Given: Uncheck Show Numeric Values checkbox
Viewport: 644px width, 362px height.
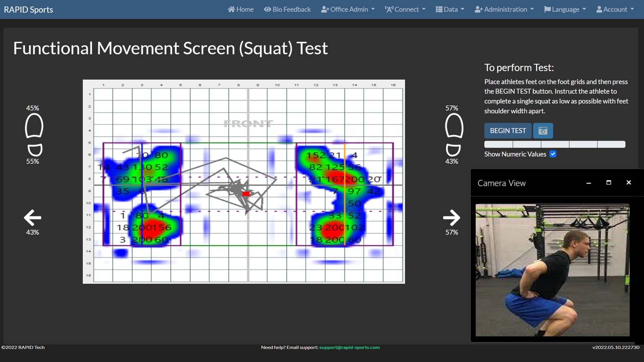Looking at the screenshot, I should [x=553, y=154].
